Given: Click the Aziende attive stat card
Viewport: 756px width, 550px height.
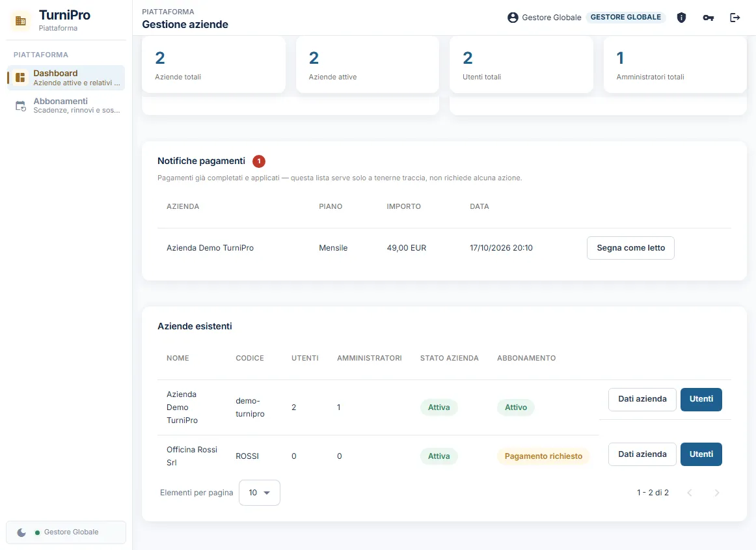Looking at the screenshot, I should tap(368, 64).
